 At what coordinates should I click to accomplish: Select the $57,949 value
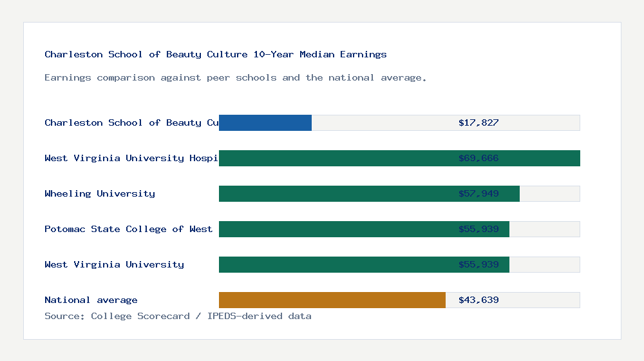pyautogui.click(x=478, y=193)
